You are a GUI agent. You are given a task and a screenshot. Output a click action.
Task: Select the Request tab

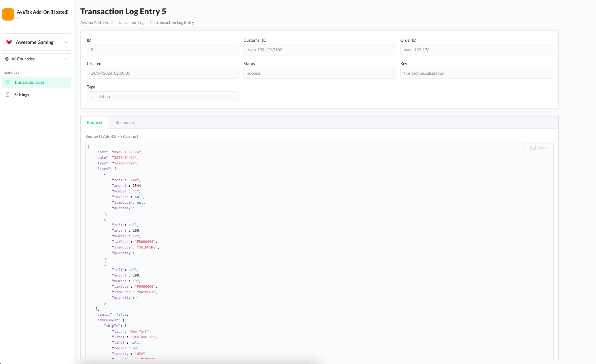click(95, 122)
